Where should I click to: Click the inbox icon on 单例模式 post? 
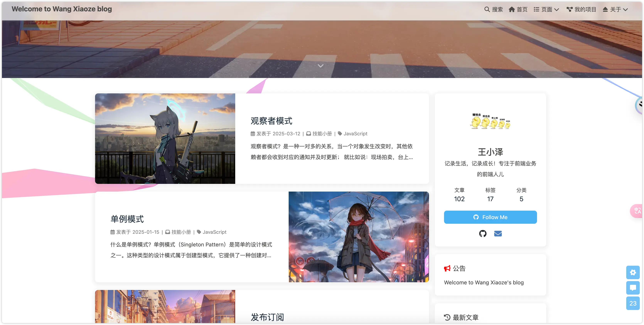[168, 232]
